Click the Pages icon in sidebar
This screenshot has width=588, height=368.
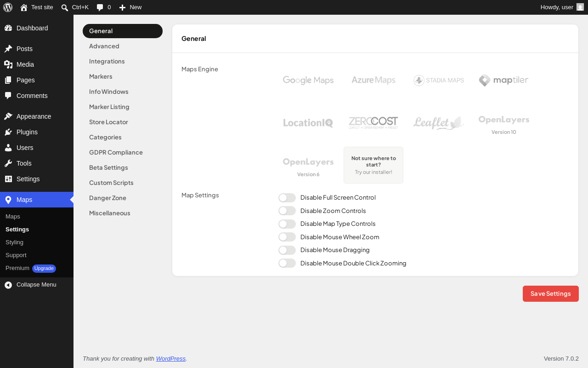tap(8, 80)
